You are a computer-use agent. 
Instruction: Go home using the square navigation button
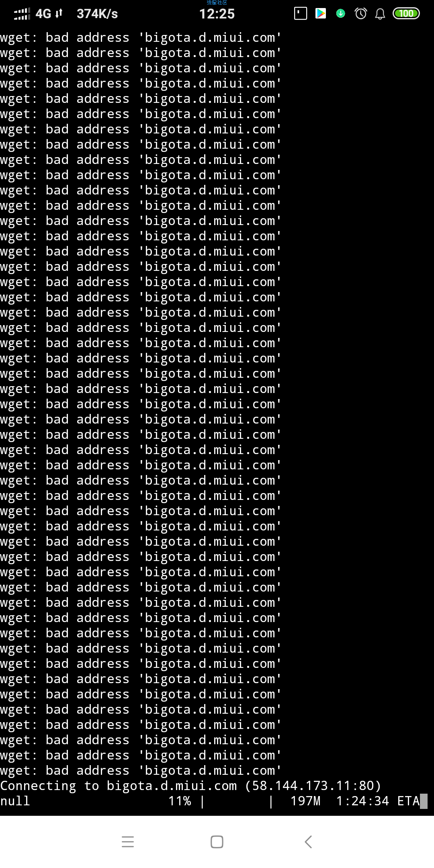pyautogui.click(x=217, y=841)
